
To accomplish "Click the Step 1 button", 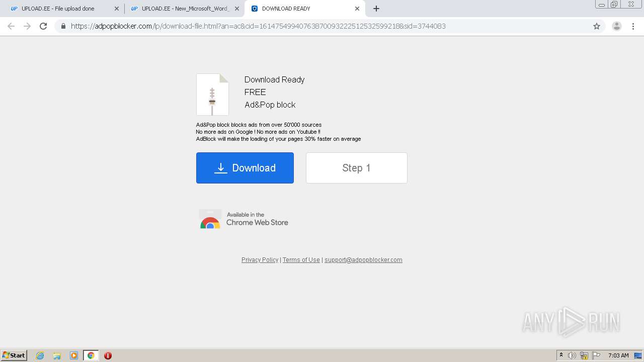I will [x=357, y=168].
